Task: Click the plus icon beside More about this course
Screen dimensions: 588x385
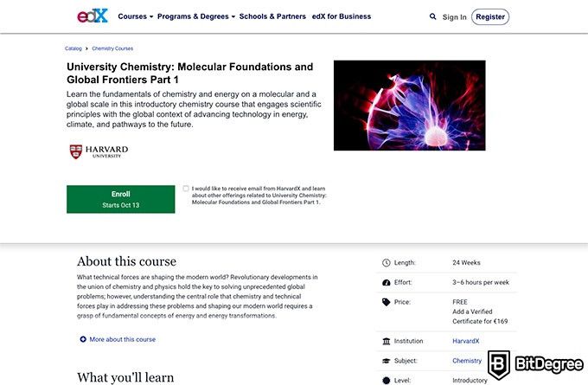Action: point(83,339)
